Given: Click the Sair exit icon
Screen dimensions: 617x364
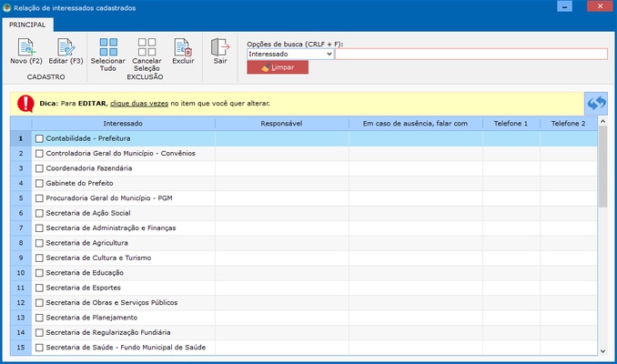Looking at the screenshot, I should pyautogui.click(x=220, y=48).
